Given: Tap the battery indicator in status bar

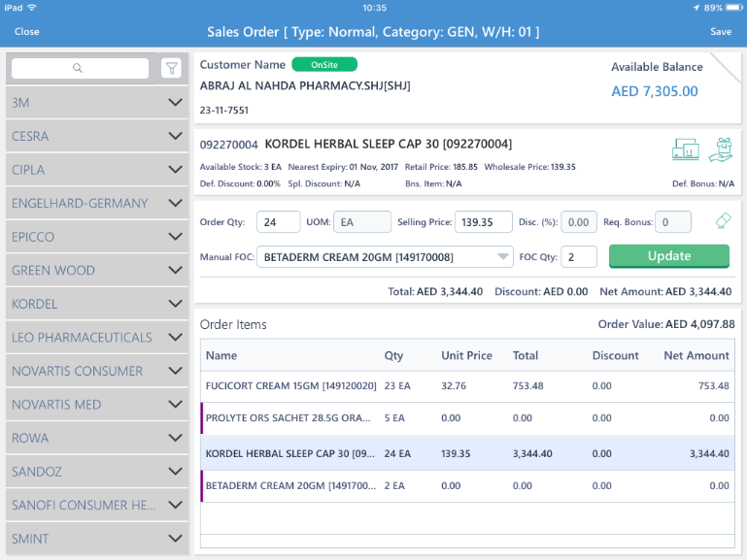Looking at the screenshot, I should coord(734,8).
